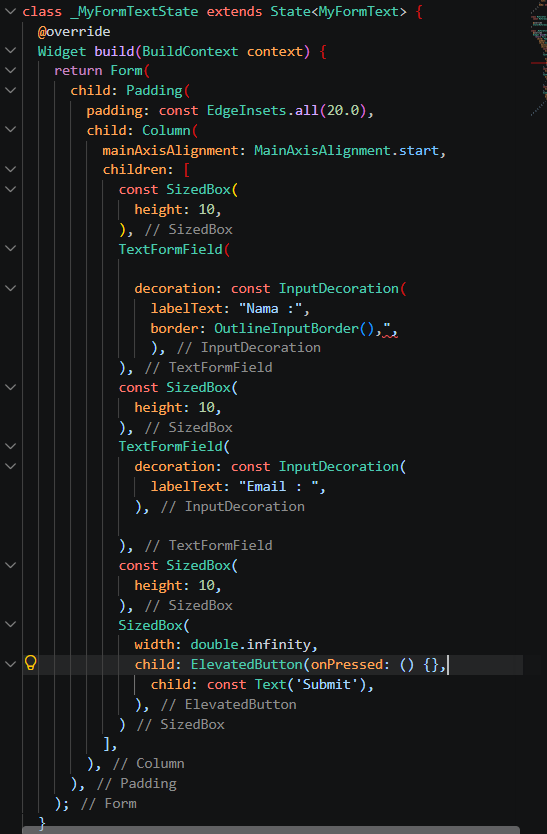Fold the child: Padding block
The width and height of the screenshot is (547, 834).
(x=10, y=90)
